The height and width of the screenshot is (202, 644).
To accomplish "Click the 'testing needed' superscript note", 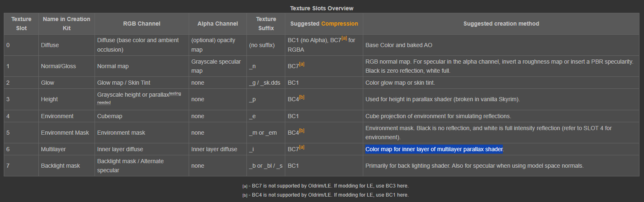I will coord(175,94).
